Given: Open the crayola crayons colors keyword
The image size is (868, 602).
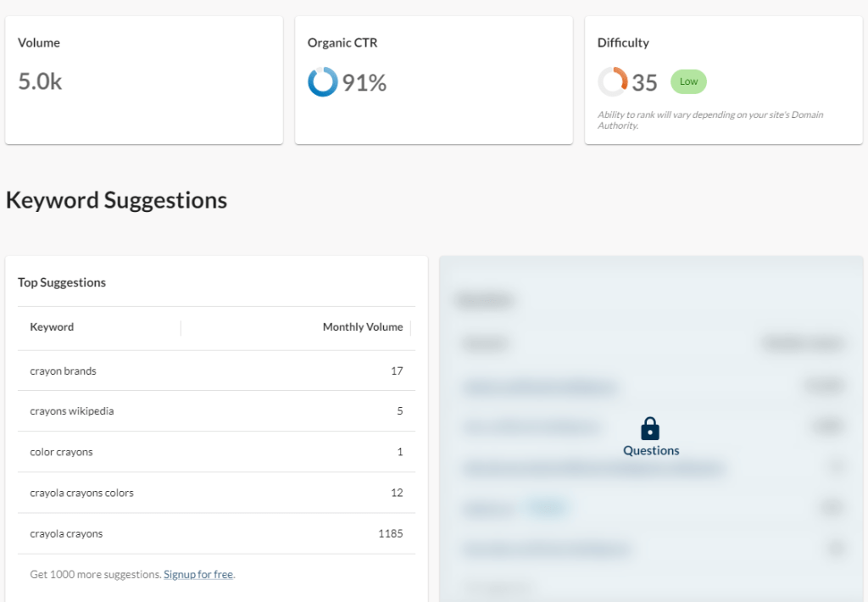Looking at the screenshot, I should point(81,493).
